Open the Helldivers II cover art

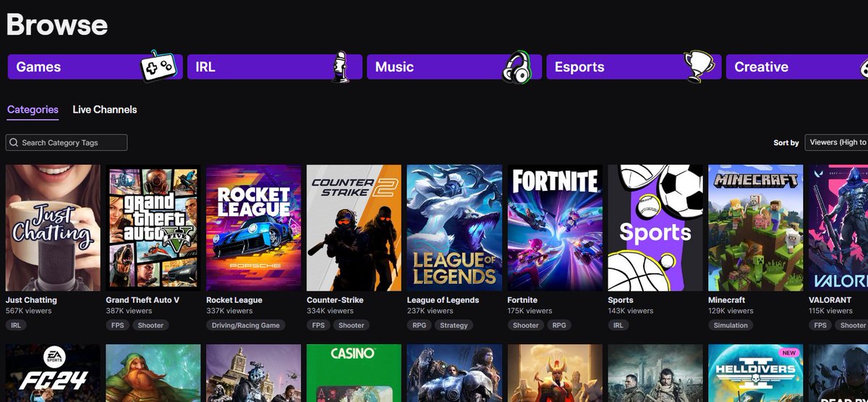pyautogui.click(x=755, y=373)
